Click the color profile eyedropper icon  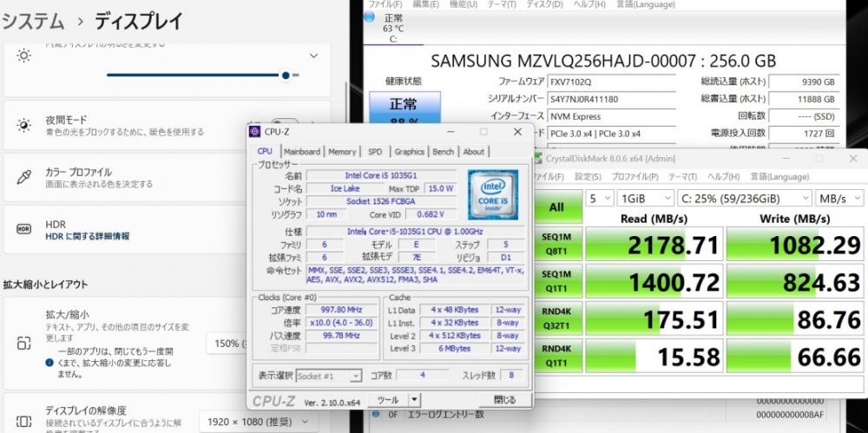tap(24, 177)
